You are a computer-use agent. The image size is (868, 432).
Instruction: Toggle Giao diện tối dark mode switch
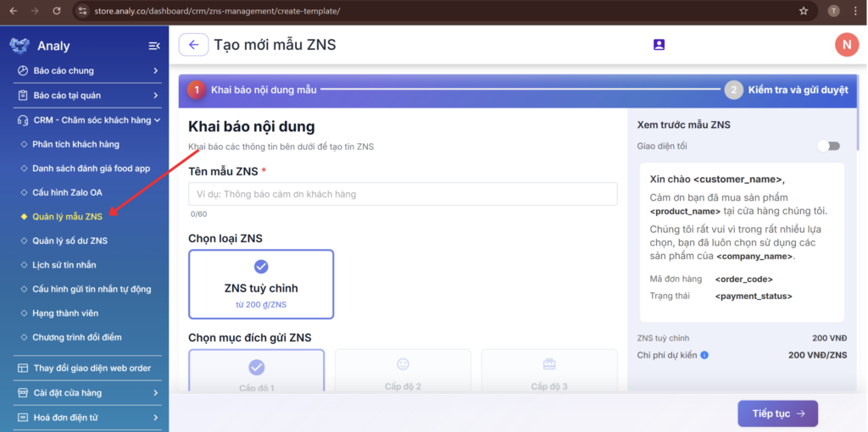click(x=828, y=146)
